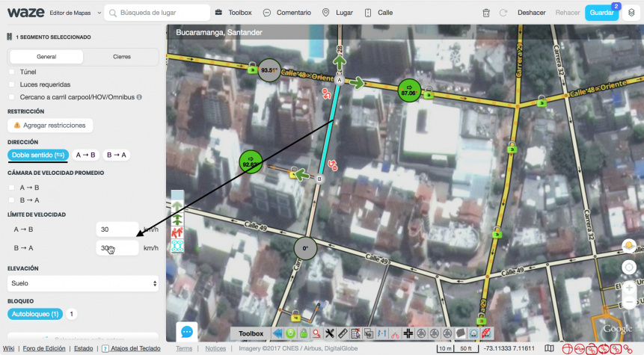Image resolution: width=644 pixels, height=355 pixels.
Task: Open the Elevación dropdown set to Suelo
Action: click(82, 283)
